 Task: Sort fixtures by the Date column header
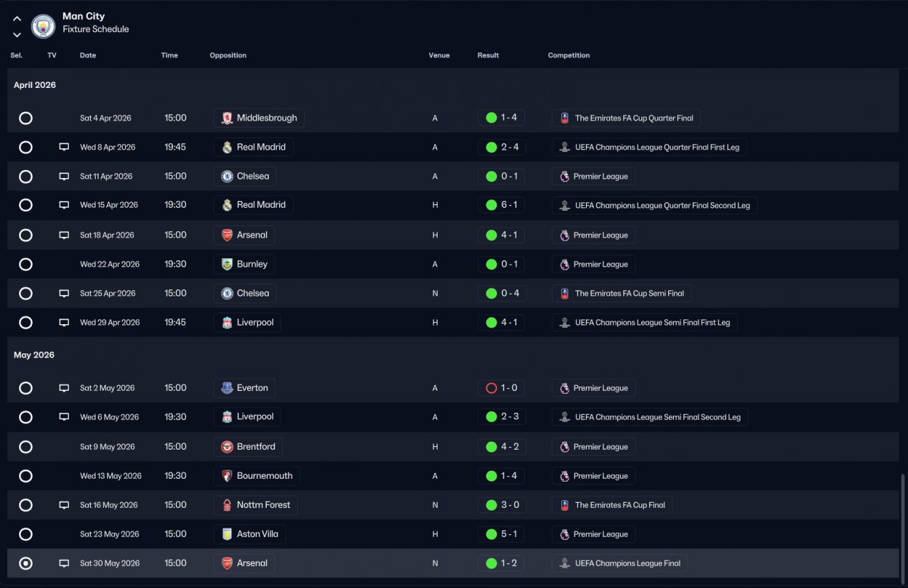point(88,55)
